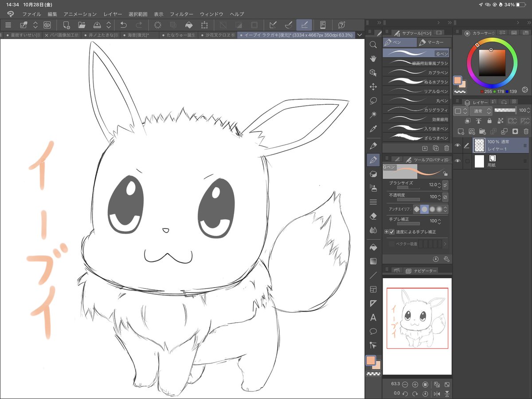Open the ファイル menu
532x399 pixels.
tap(31, 14)
